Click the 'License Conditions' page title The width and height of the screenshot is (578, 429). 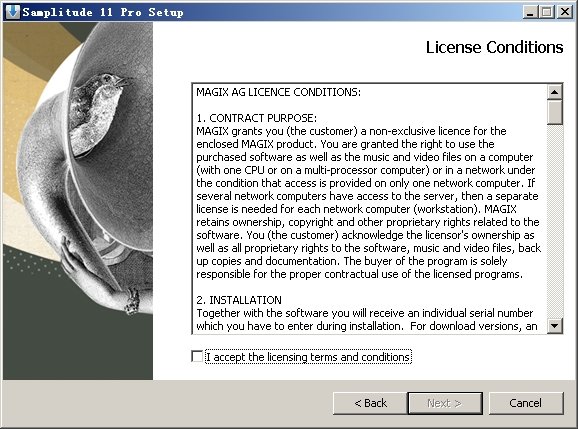494,47
